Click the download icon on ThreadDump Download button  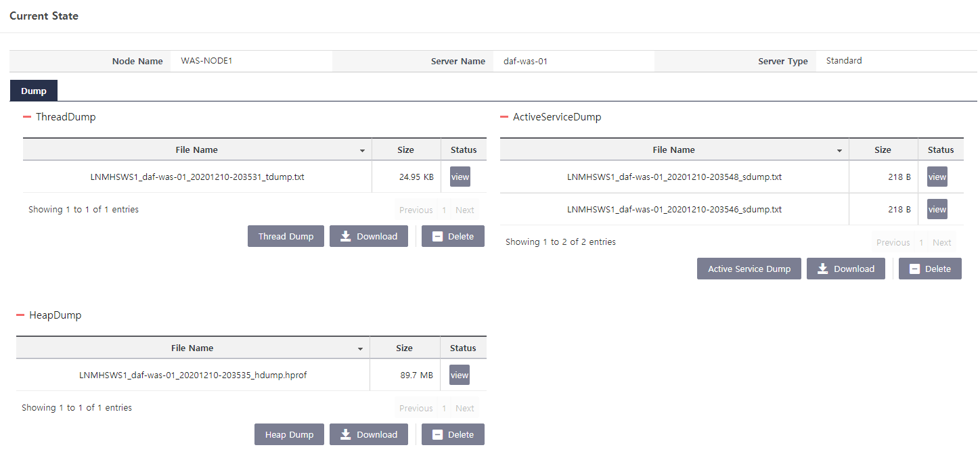[x=346, y=235]
